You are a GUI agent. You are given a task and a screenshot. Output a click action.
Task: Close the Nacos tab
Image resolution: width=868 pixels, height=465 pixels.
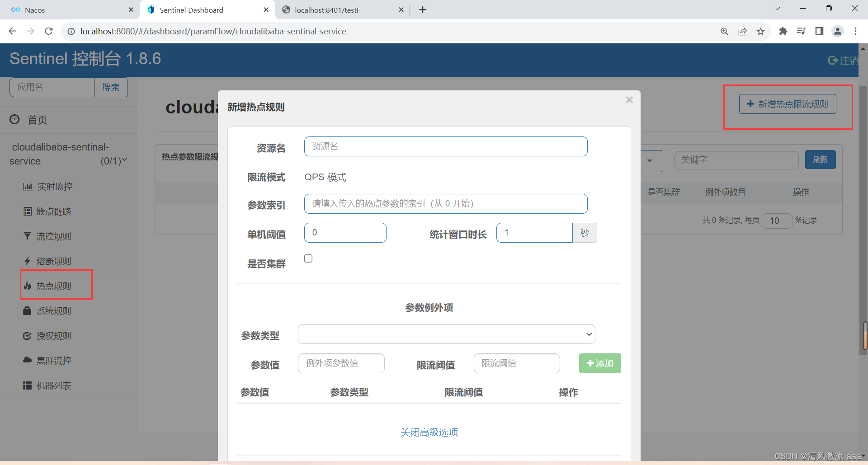click(x=131, y=9)
